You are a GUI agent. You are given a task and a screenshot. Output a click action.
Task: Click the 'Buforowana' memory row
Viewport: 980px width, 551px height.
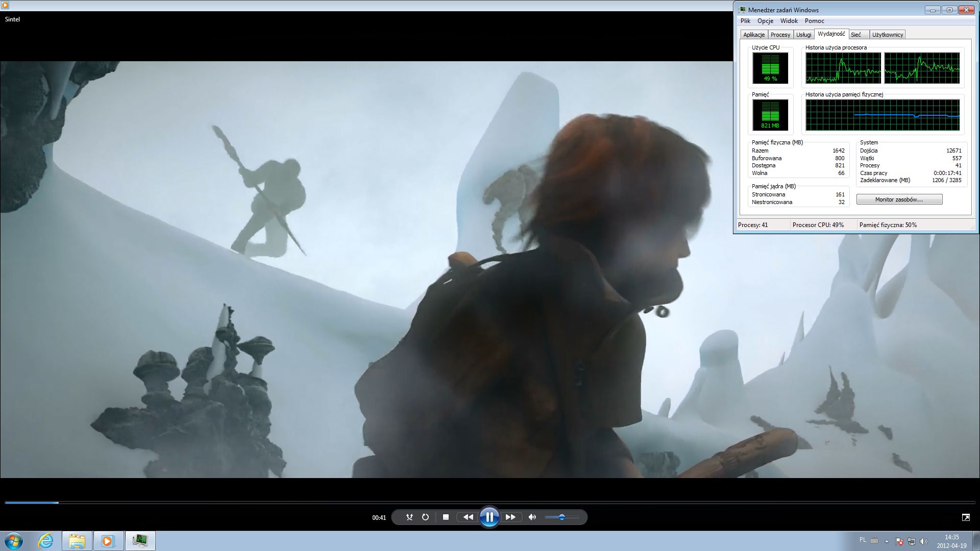(x=798, y=158)
